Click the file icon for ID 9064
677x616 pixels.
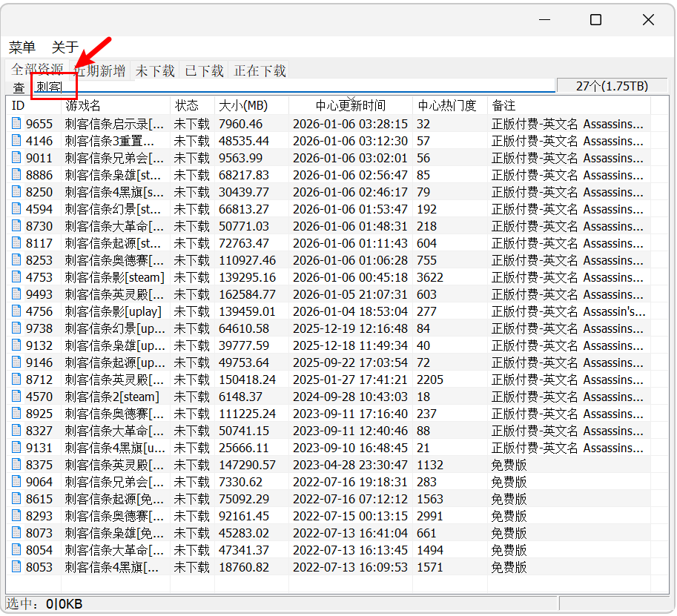click(x=16, y=482)
